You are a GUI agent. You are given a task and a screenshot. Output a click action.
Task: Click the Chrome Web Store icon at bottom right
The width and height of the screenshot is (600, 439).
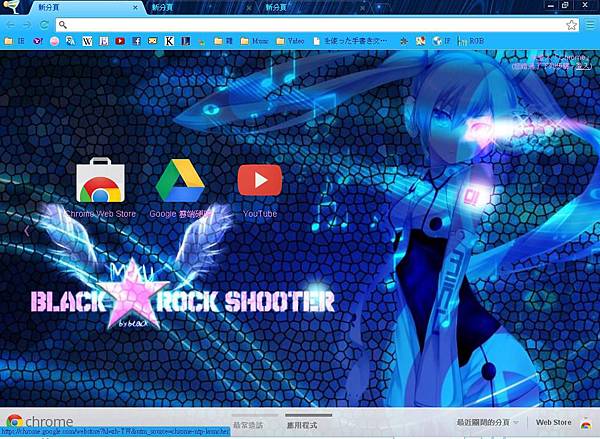click(x=586, y=423)
